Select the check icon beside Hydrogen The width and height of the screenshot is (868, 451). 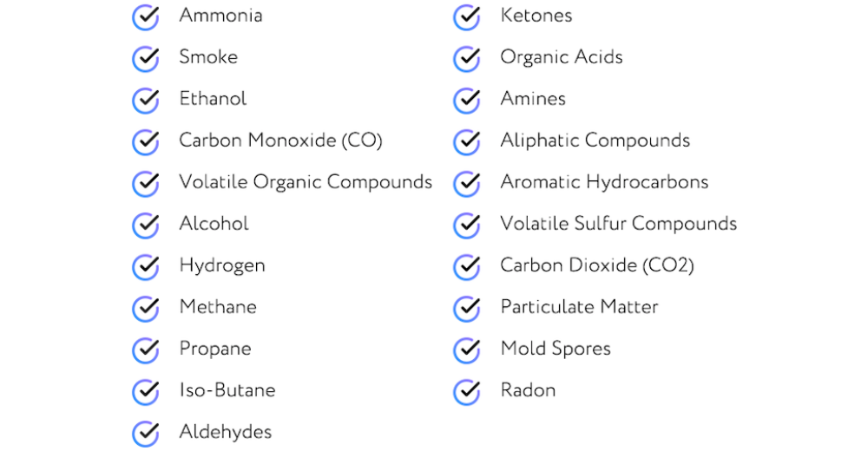[146, 267]
